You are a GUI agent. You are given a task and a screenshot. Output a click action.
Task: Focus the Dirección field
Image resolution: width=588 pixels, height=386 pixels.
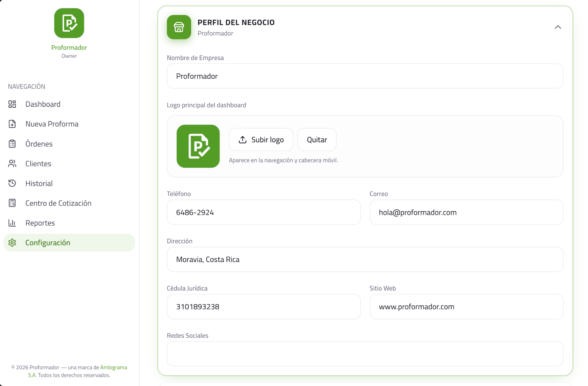click(365, 260)
